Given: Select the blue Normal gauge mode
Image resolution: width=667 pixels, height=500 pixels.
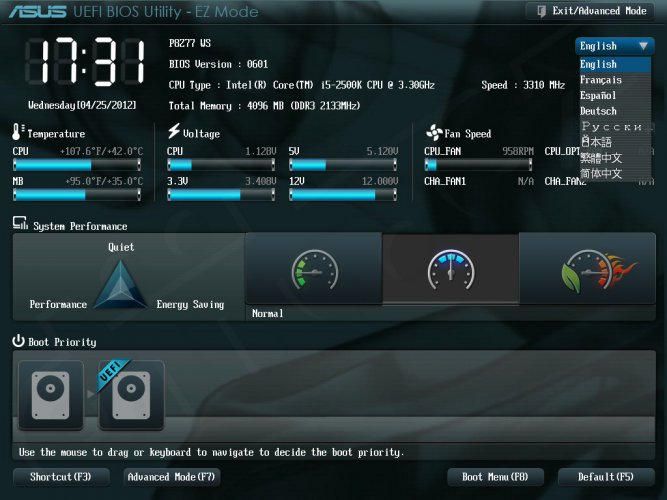Looking at the screenshot, I should pyautogui.click(x=451, y=269).
